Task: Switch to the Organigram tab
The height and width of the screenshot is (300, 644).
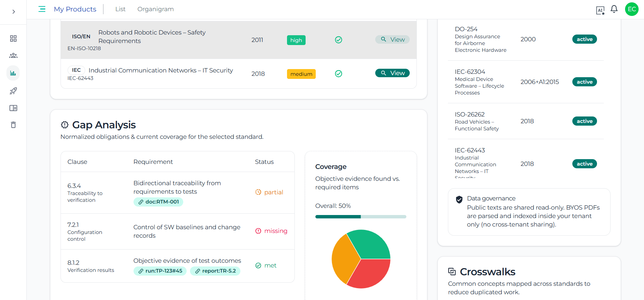Action: 156,9
